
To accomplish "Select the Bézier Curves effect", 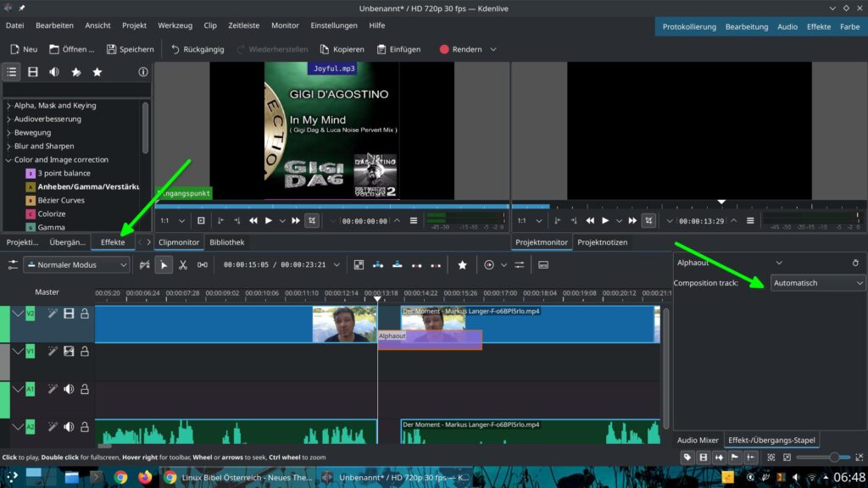I will point(61,200).
